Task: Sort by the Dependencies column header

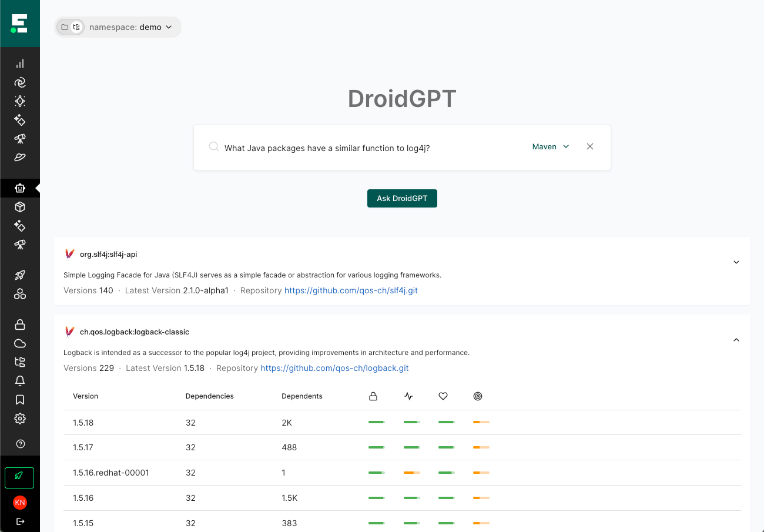Action: [210, 396]
